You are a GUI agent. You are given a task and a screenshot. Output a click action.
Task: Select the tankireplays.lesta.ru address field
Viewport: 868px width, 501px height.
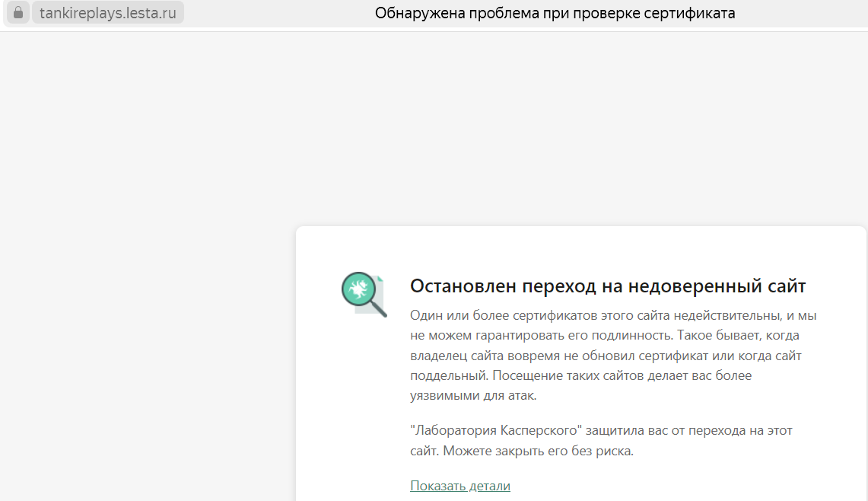(x=108, y=12)
